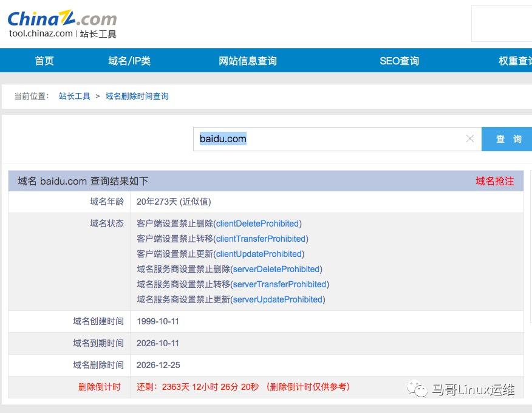Click the header text 域名 baidu.com 查询结果如下

(83, 181)
